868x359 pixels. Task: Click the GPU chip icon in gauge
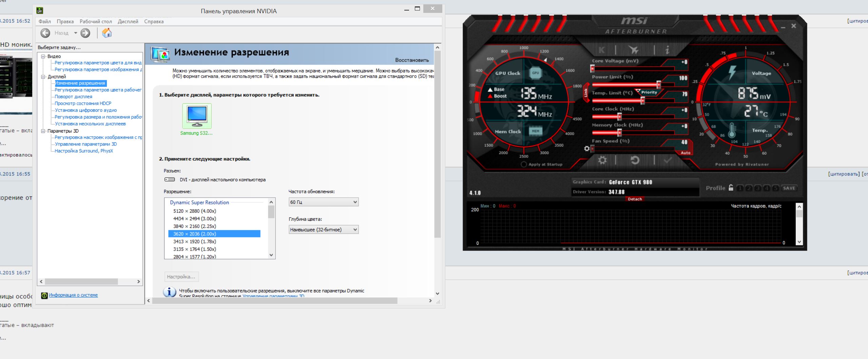pos(535,73)
